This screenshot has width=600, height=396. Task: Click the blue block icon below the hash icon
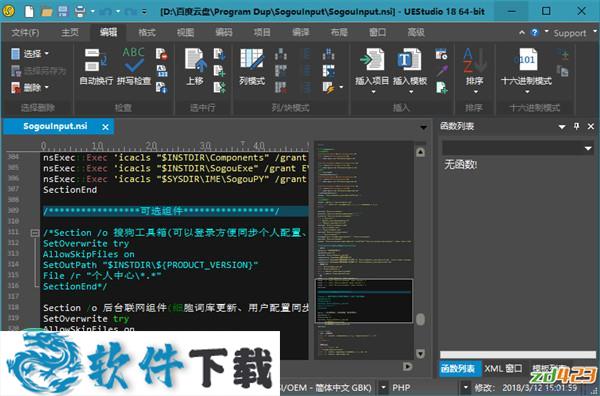328,71
